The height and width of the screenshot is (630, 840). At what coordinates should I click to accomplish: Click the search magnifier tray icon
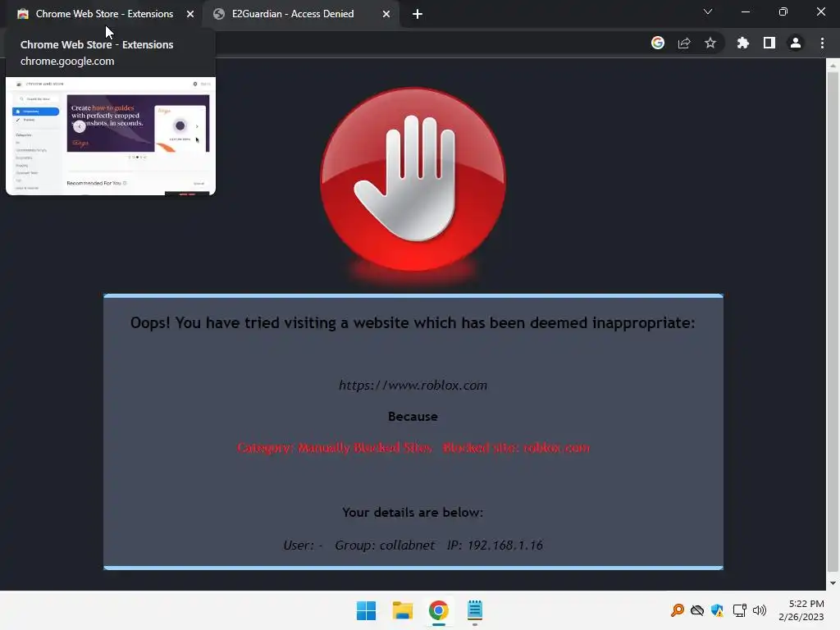(x=678, y=610)
